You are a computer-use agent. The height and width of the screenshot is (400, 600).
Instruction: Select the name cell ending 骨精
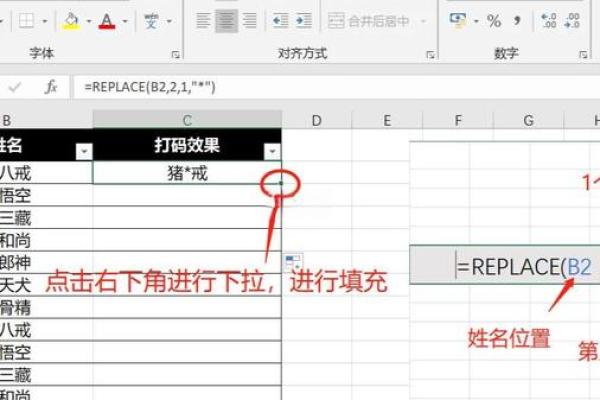[46, 307]
